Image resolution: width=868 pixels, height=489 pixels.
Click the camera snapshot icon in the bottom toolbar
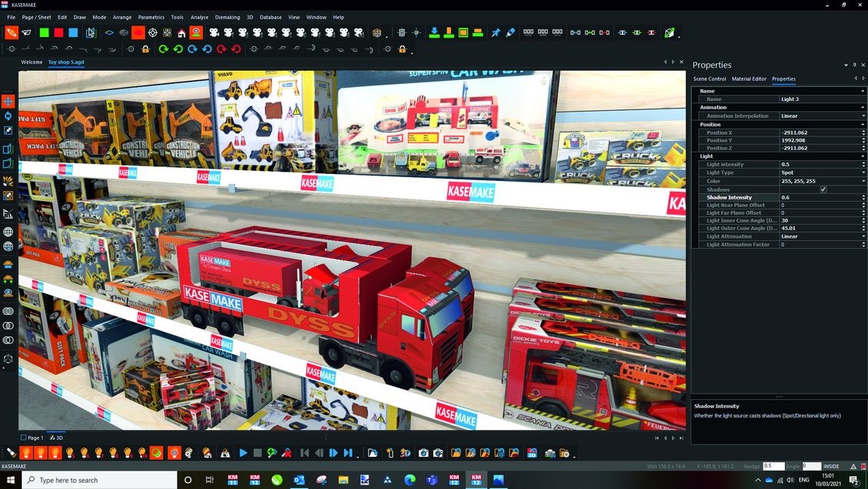pos(423,453)
